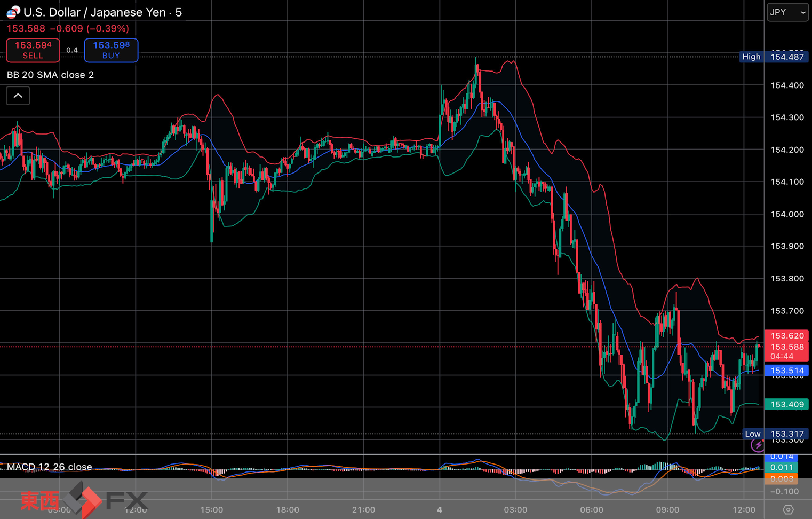Collapse the indicator legend with chevron
Viewport: 812px width, 519px height.
(x=18, y=96)
